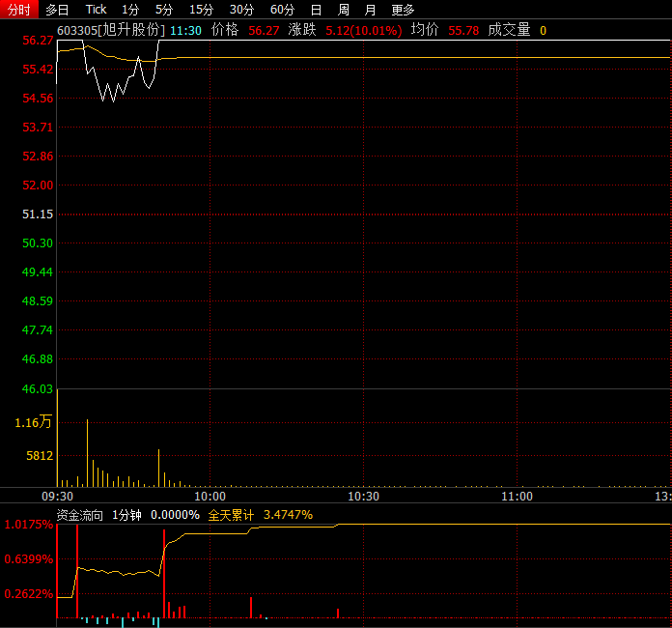Open the 60分 period tab

[283, 10]
